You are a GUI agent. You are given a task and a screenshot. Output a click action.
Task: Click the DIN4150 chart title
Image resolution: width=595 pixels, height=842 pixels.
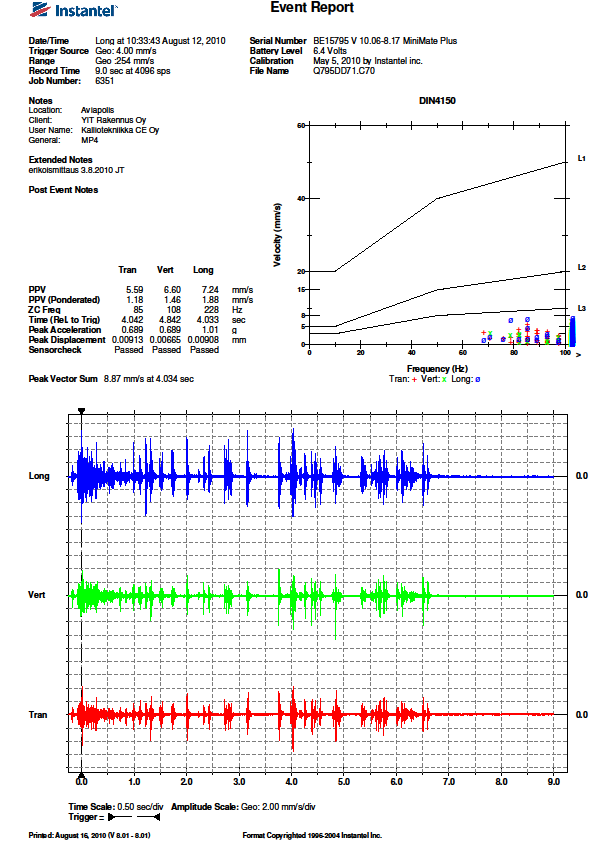click(x=437, y=101)
